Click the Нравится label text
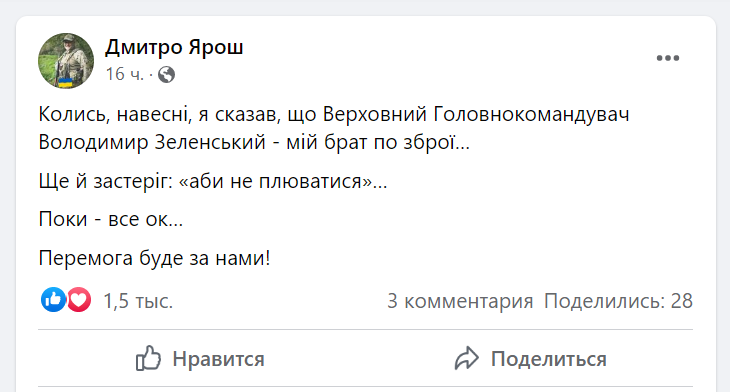Viewport: 730px width, 392px height. pyautogui.click(x=218, y=359)
